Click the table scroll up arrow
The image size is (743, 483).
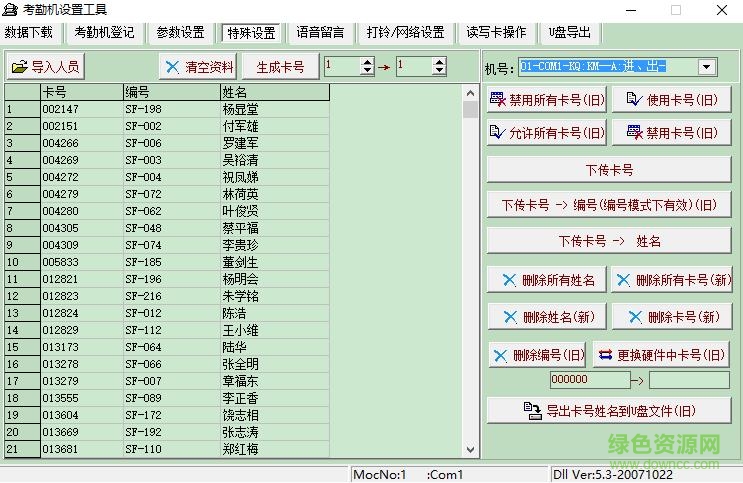(x=471, y=93)
